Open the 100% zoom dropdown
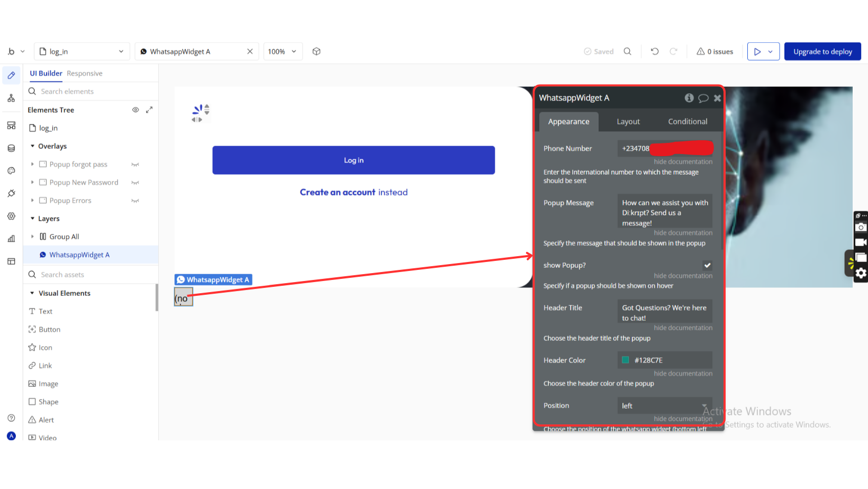868x489 pixels. [283, 51]
